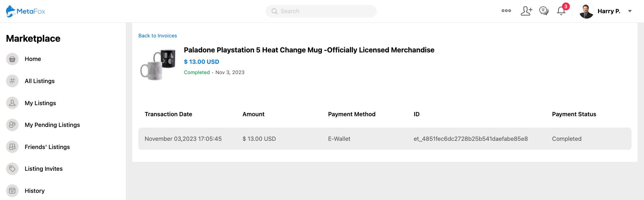Open Harry P. profile avatar
The width and height of the screenshot is (644, 200).
coord(586,11)
